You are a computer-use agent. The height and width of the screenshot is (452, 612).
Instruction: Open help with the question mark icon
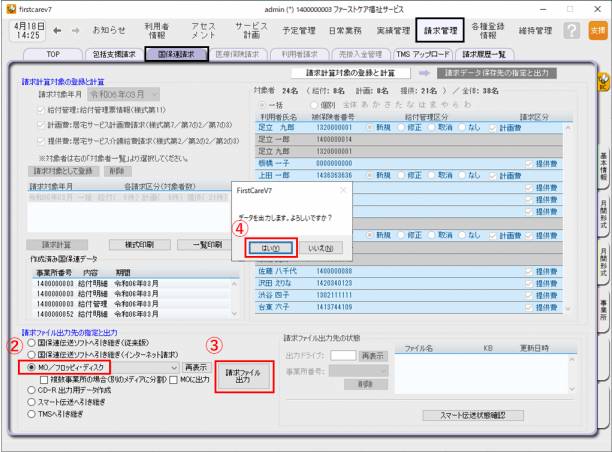tap(573, 31)
